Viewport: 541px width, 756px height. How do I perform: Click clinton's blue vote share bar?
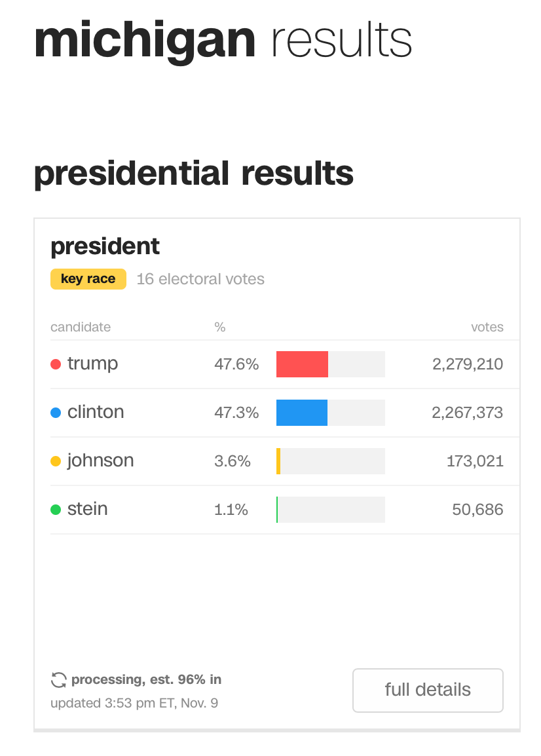coord(301,413)
